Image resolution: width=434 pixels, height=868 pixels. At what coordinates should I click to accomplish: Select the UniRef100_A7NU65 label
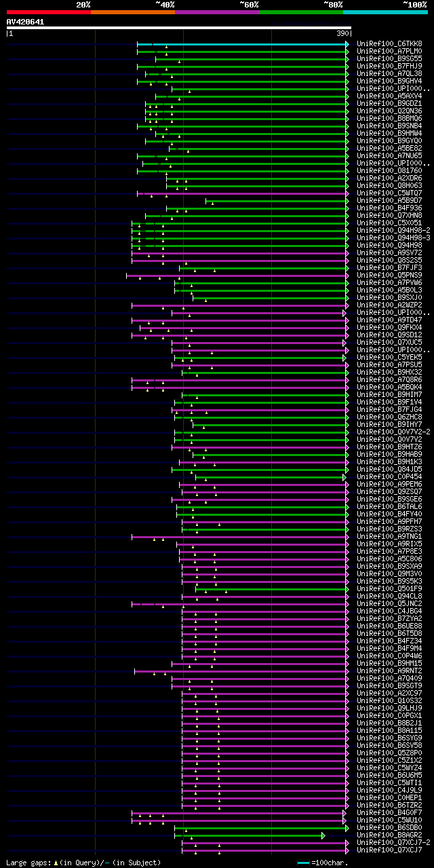click(388, 155)
